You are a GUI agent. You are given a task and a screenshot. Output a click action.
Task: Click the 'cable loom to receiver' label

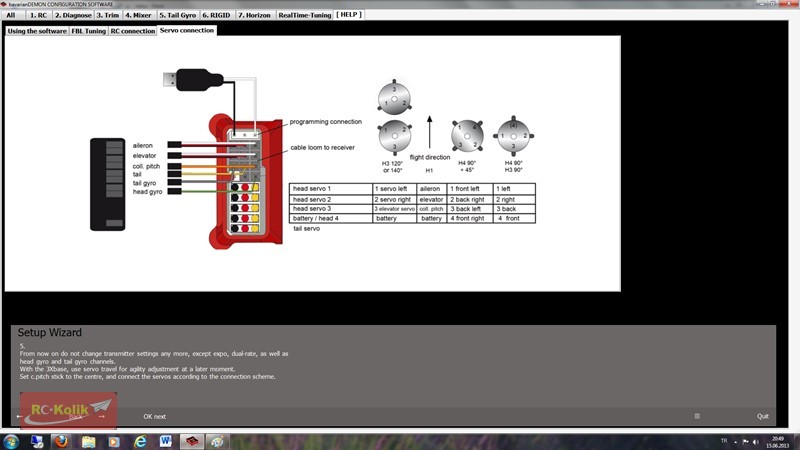click(322, 147)
